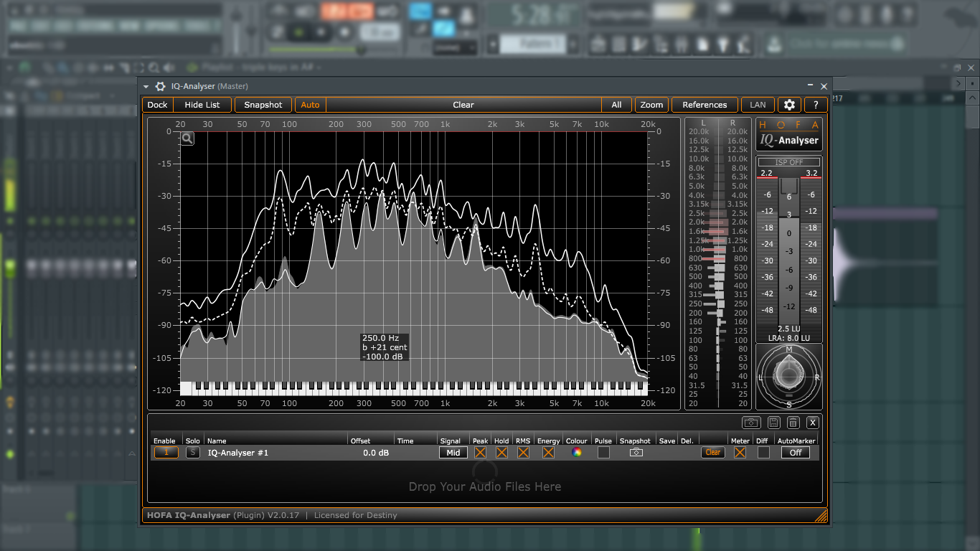This screenshot has height=551, width=980.
Task: Click the wide Clear button in the top toolbar
Action: pyautogui.click(x=463, y=105)
